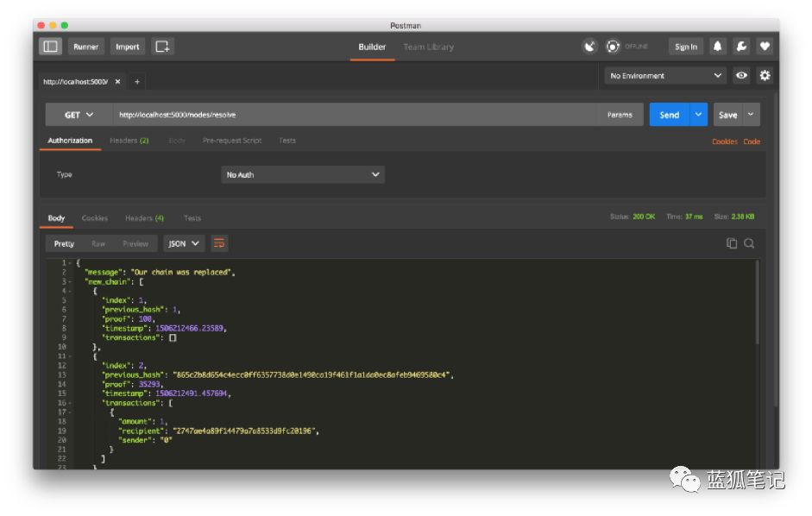
Task: Save the request
Action: [x=728, y=115]
